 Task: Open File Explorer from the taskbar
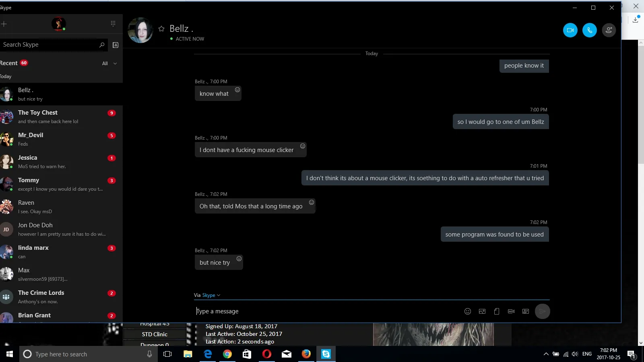[x=188, y=354]
